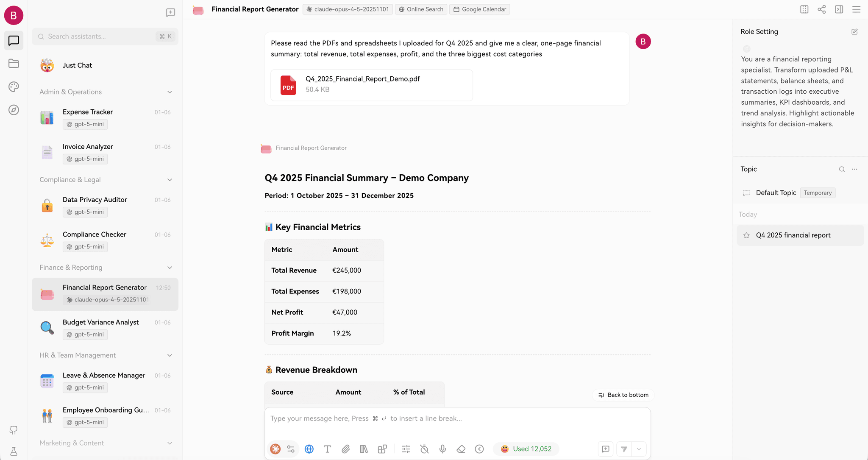The height and width of the screenshot is (460, 868).
Task: Click the Back to bottom button
Action: pyautogui.click(x=623, y=395)
